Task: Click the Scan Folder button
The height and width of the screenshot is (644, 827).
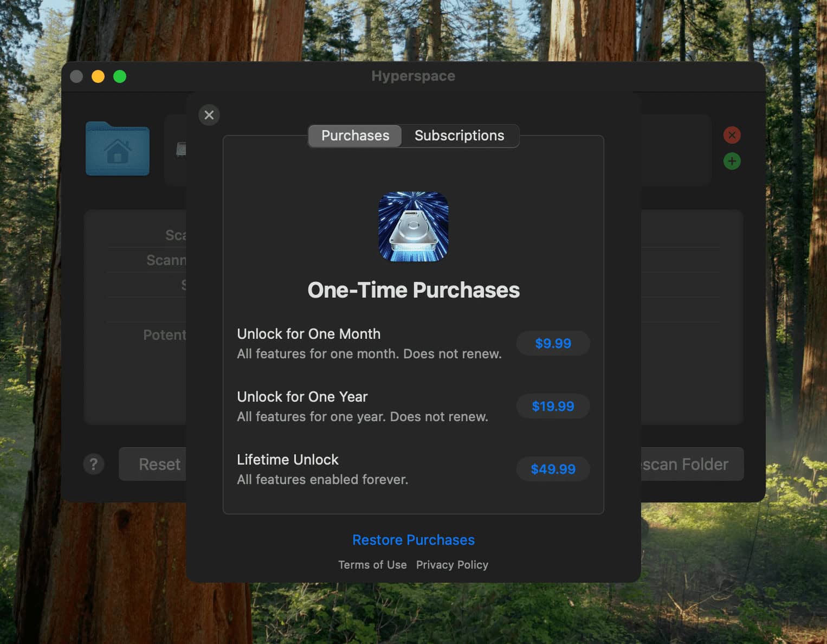Action: [x=692, y=464]
